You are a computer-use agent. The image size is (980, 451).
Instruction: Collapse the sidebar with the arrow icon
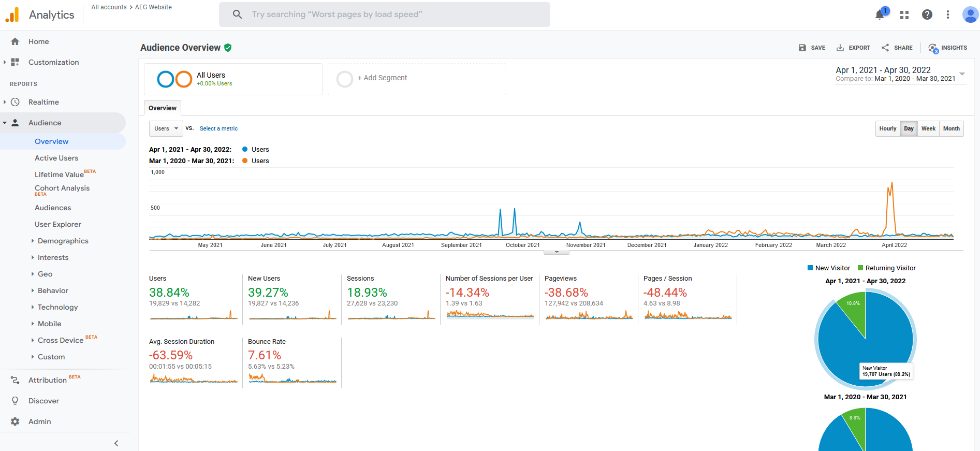click(116, 443)
